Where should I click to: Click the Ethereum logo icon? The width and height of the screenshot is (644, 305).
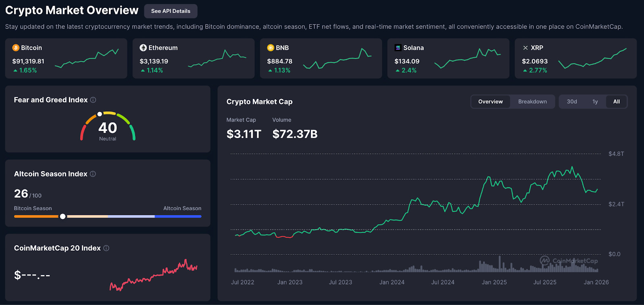click(143, 48)
